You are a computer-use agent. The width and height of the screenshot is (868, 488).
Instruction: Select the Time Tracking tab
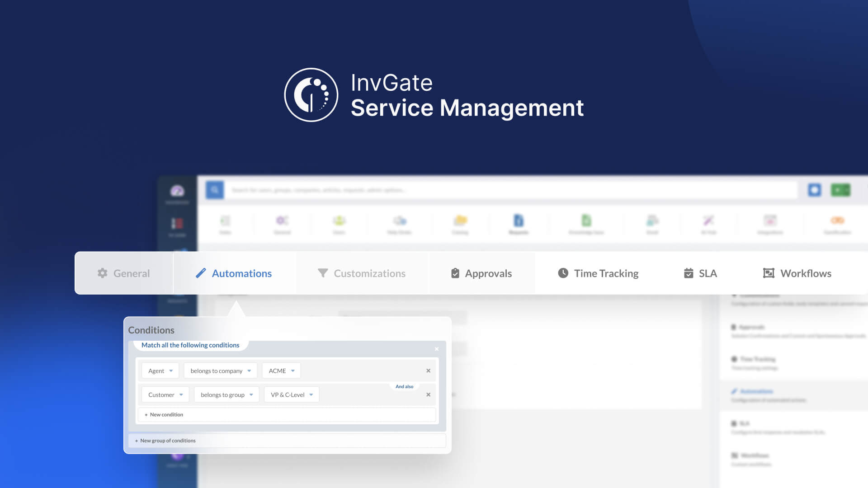pos(598,273)
